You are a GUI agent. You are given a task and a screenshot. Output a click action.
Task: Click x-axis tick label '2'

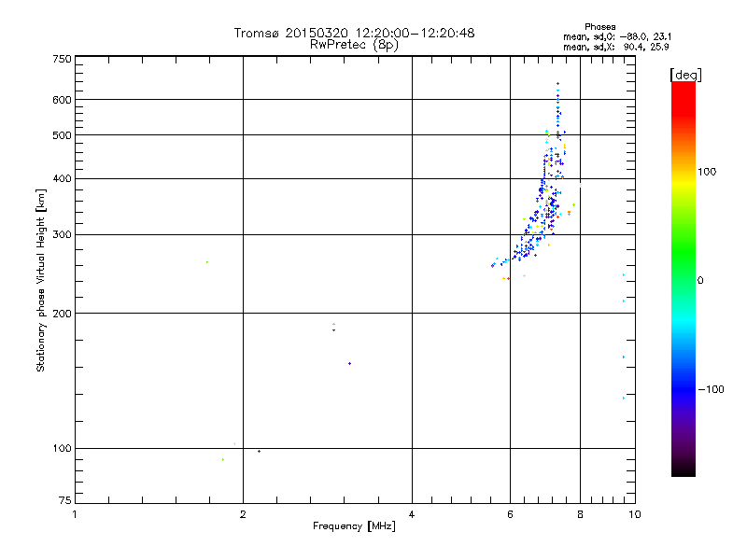[243, 514]
